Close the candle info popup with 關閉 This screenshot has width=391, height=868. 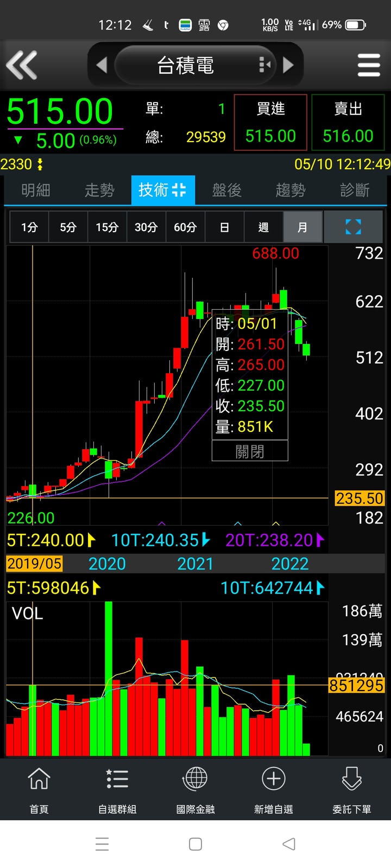point(250,451)
